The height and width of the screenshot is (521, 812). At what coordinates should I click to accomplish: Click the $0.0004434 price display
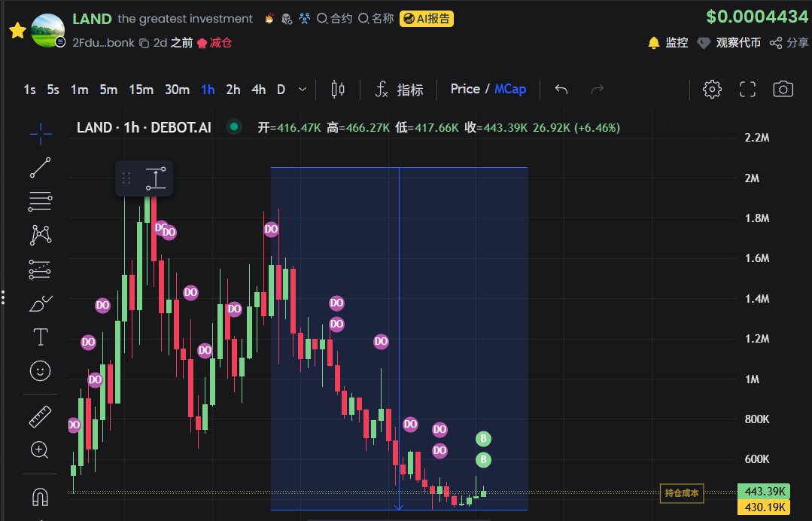(x=756, y=17)
